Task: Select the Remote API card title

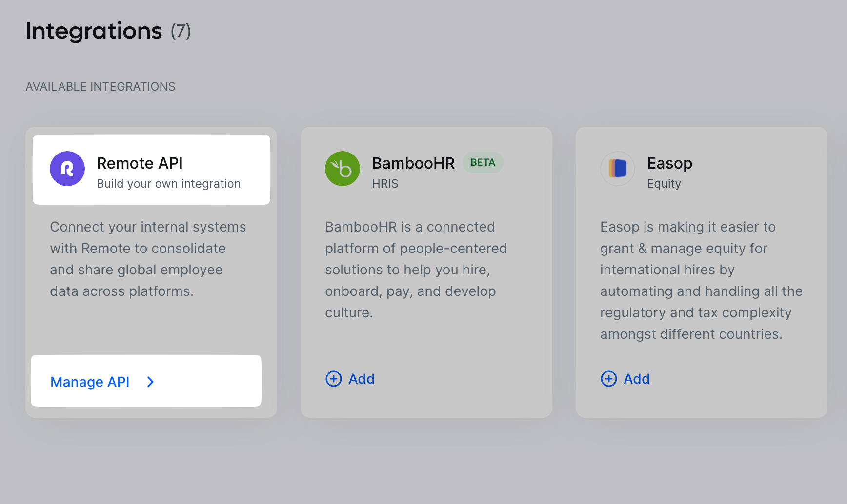Action: pyautogui.click(x=140, y=163)
